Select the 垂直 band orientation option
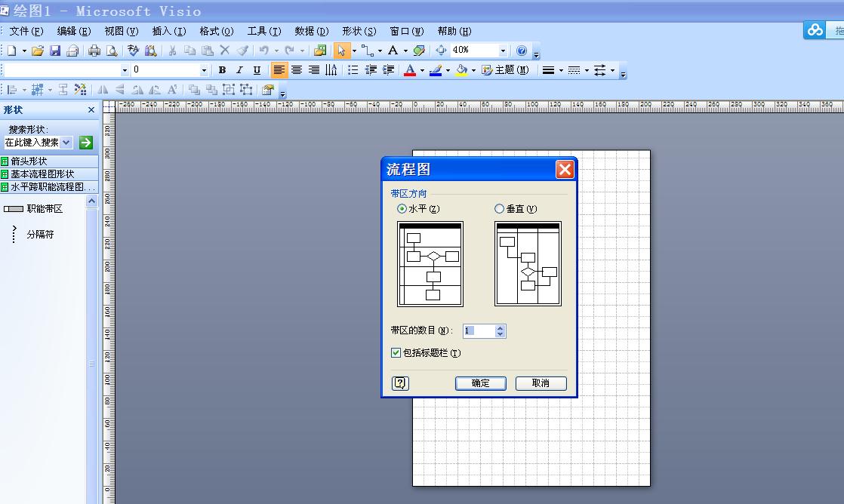 click(499, 209)
